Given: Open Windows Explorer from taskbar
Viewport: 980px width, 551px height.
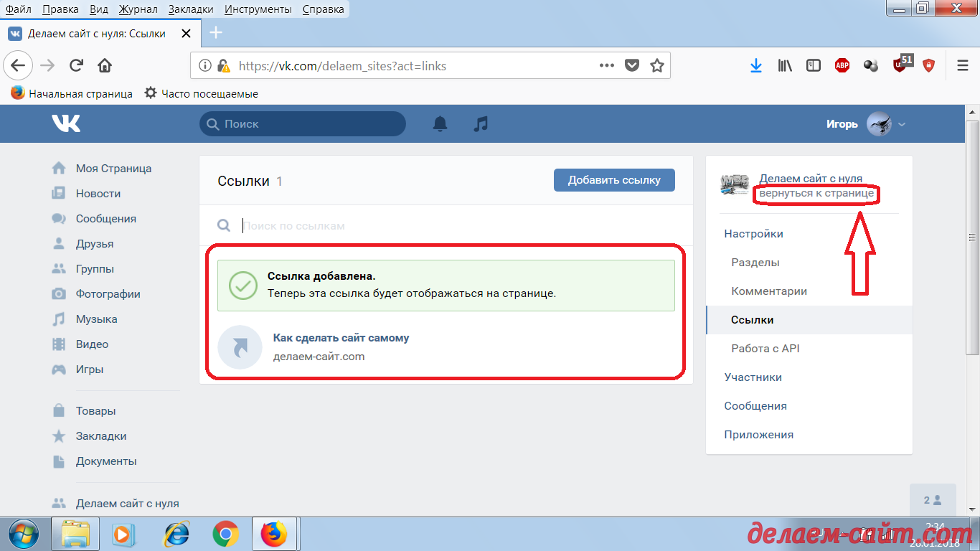Looking at the screenshot, I should point(75,534).
